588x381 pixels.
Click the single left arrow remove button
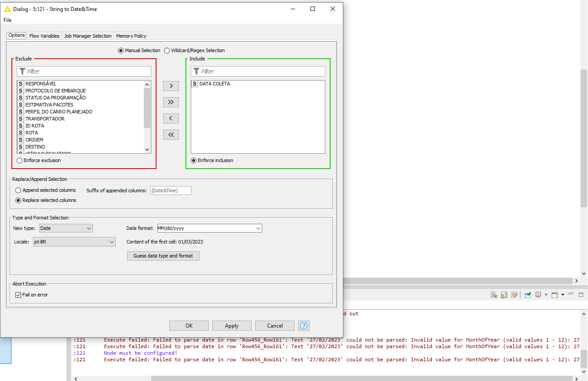click(x=171, y=118)
